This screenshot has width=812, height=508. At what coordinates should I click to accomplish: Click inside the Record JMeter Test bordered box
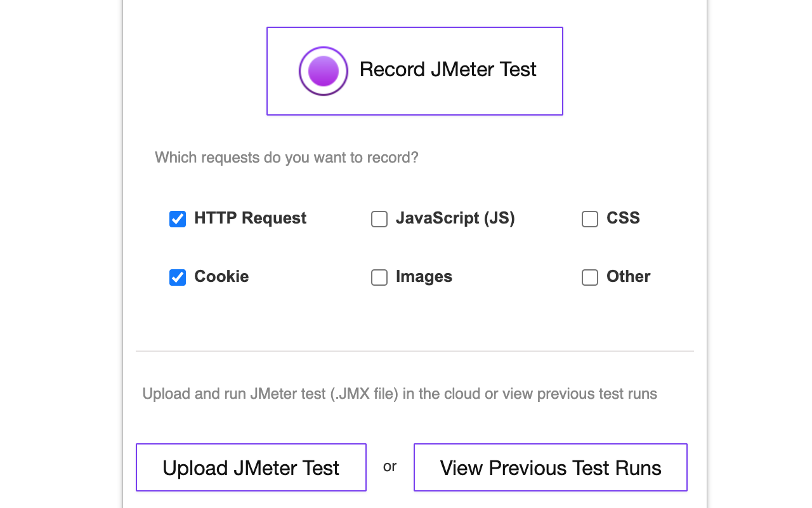pos(414,70)
